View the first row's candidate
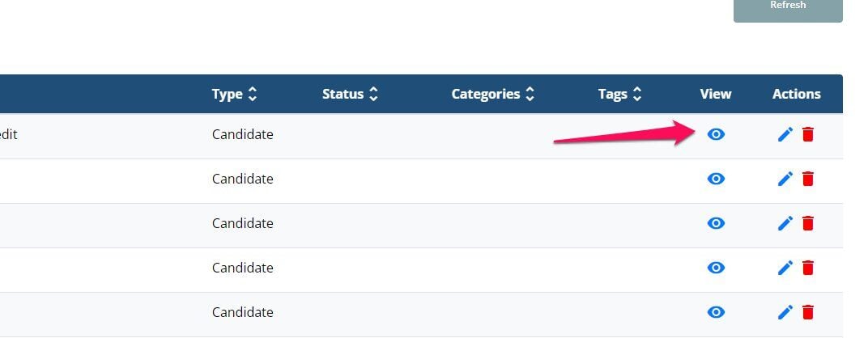This screenshot has height=338, width=868. point(716,134)
